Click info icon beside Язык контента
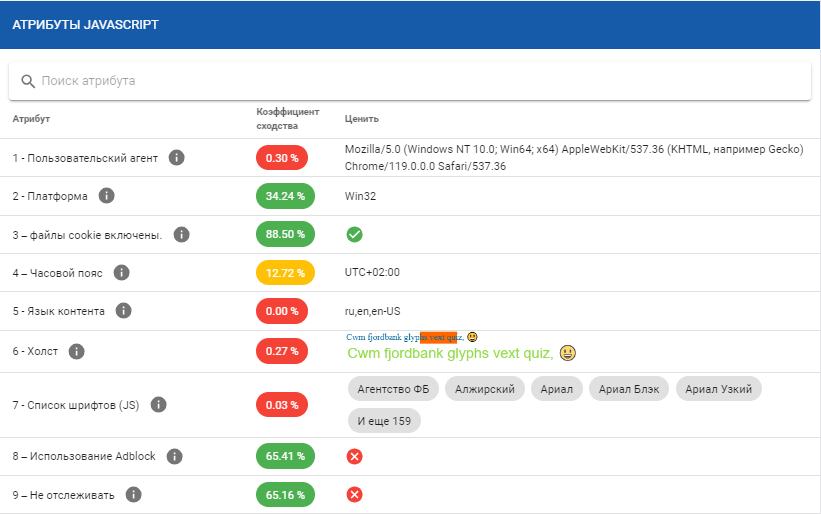 coord(124,310)
